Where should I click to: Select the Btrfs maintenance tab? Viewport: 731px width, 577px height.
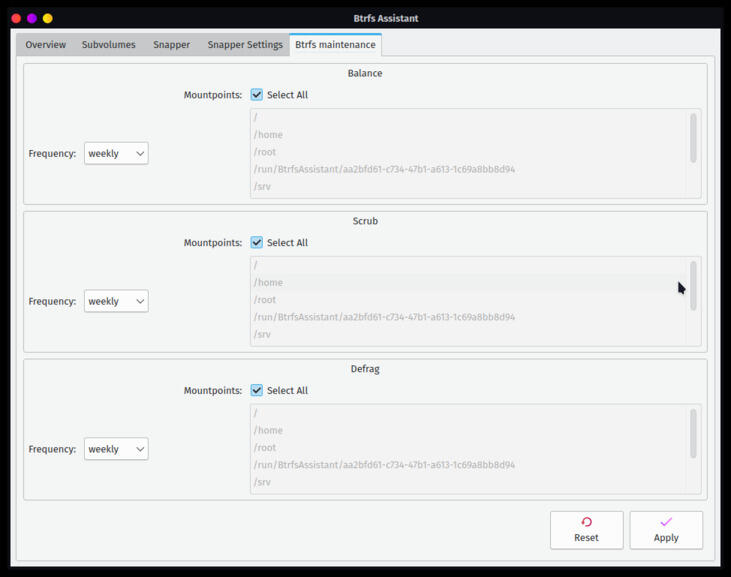[x=335, y=45]
